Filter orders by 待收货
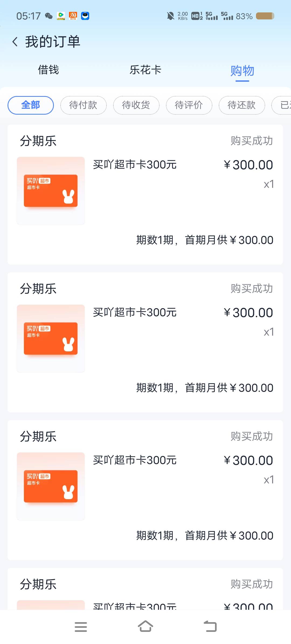Image resolution: width=291 pixels, height=644 pixels. (x=136, y=105)
